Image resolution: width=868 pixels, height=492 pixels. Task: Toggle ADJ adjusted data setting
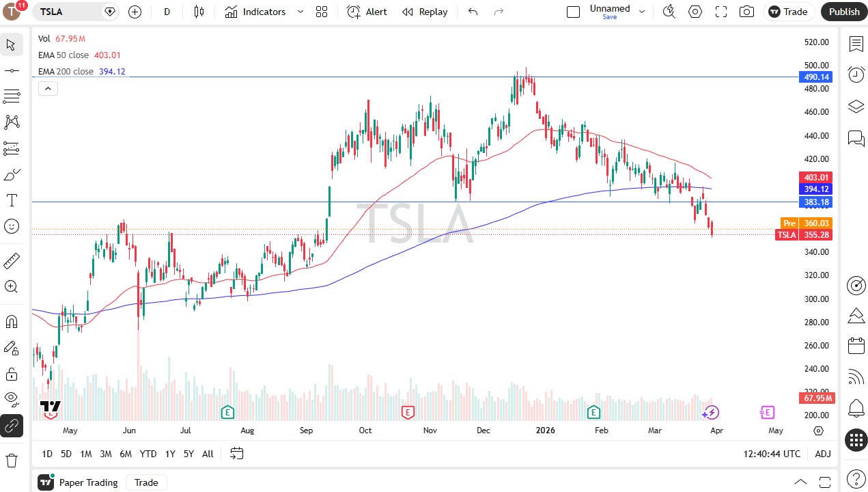(x=824, y=454)
